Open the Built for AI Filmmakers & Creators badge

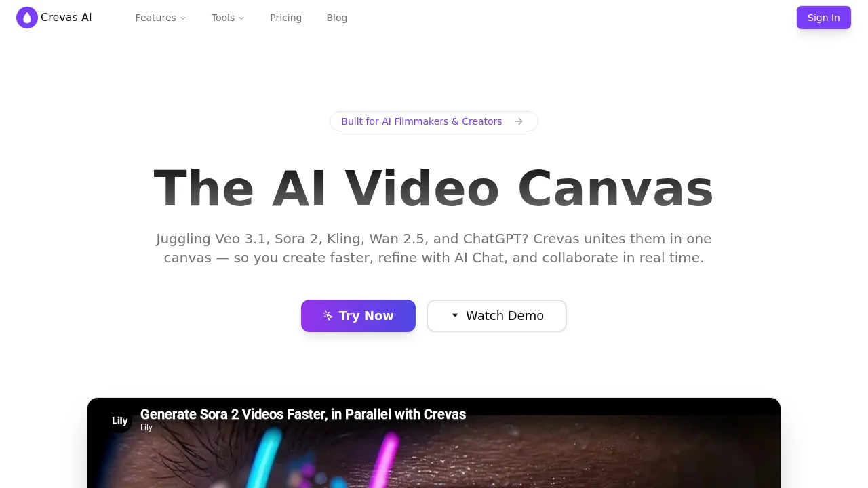coord(434,121)
